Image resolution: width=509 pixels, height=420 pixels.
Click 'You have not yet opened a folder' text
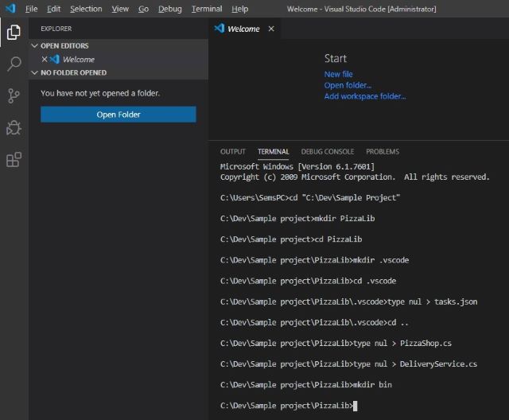pyautogui.click(x=100, y=94)
